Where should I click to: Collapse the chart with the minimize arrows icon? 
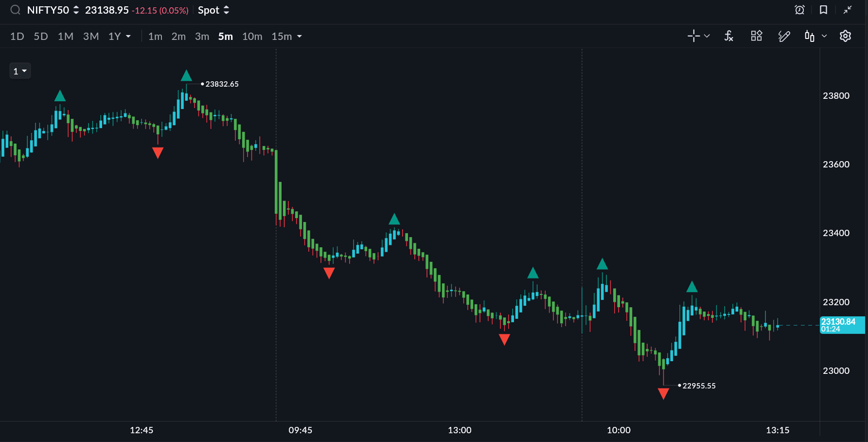(848, 10)
